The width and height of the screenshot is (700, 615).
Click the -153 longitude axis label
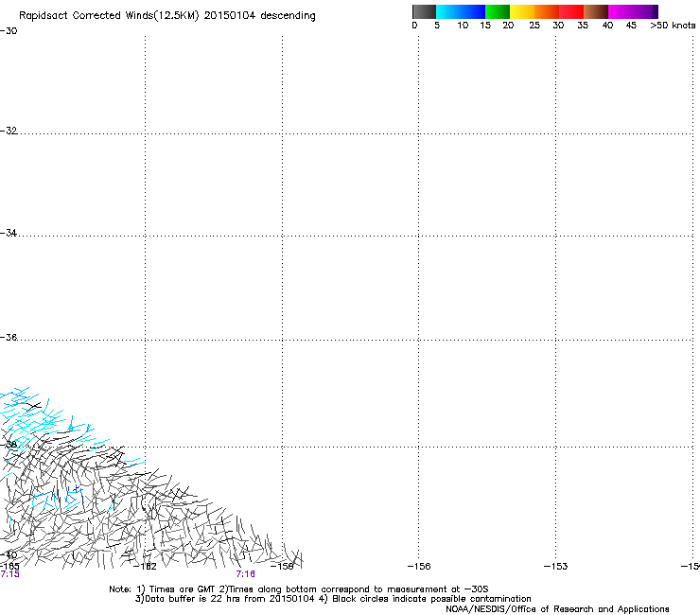(556, 567)
